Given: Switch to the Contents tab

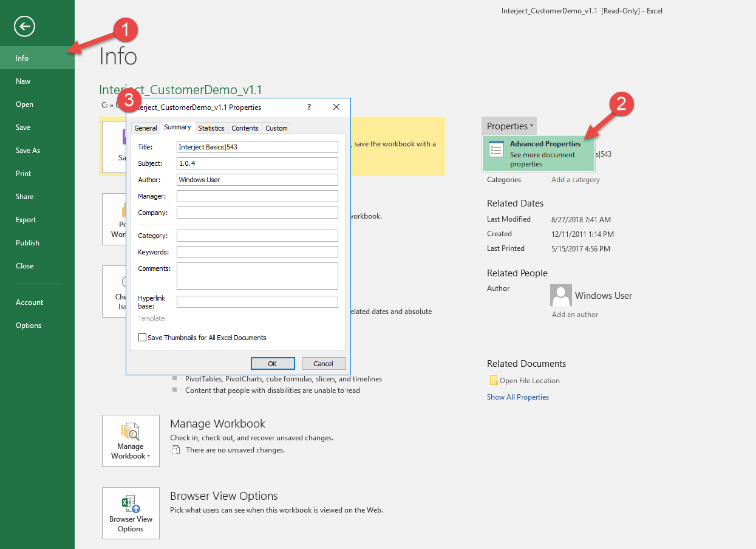Looking at the screenshot, I should [x=245, y=128].
